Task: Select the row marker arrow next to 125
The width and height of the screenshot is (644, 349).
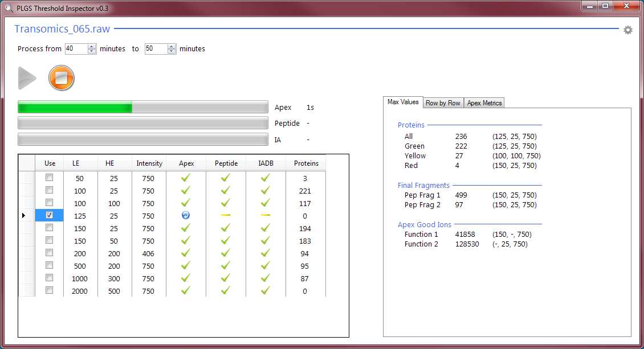Action: tap(24, 215)
